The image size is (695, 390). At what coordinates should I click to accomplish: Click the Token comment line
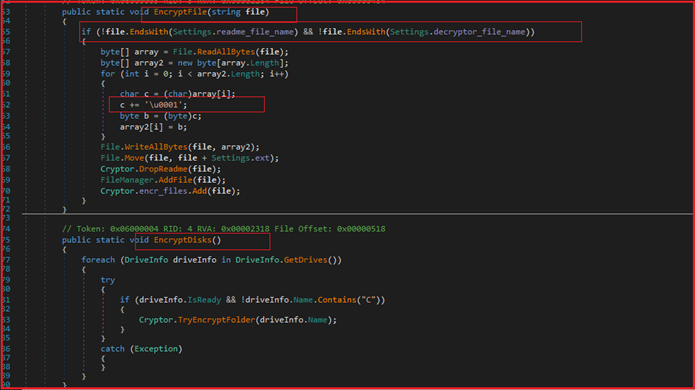(x=223, y=229)
